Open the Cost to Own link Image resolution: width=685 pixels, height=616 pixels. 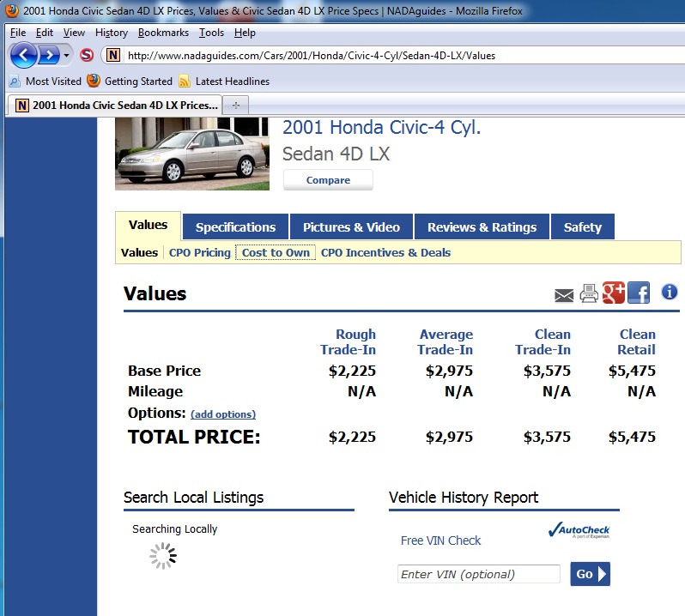click(276, 252)
